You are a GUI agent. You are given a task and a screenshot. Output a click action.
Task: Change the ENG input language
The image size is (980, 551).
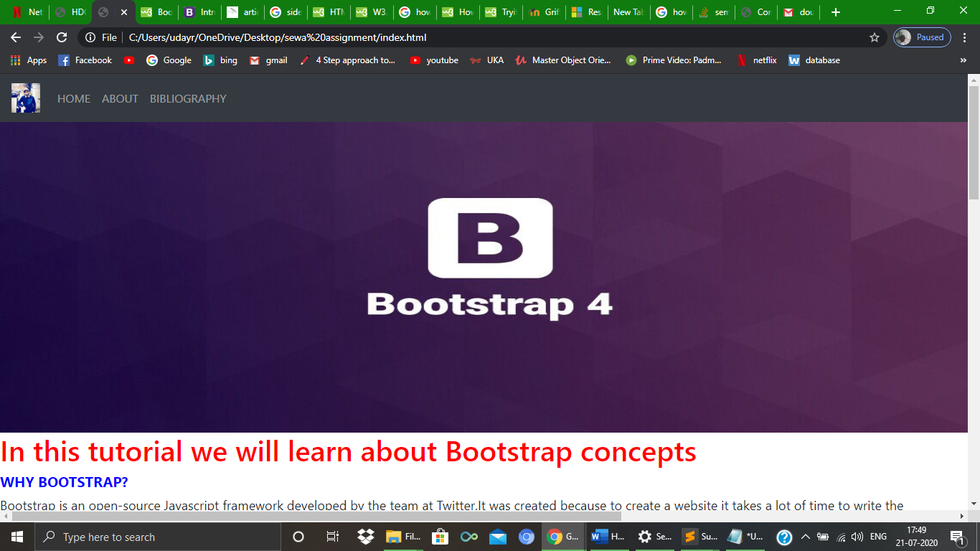pyautogui.click(x=878, y=537)
